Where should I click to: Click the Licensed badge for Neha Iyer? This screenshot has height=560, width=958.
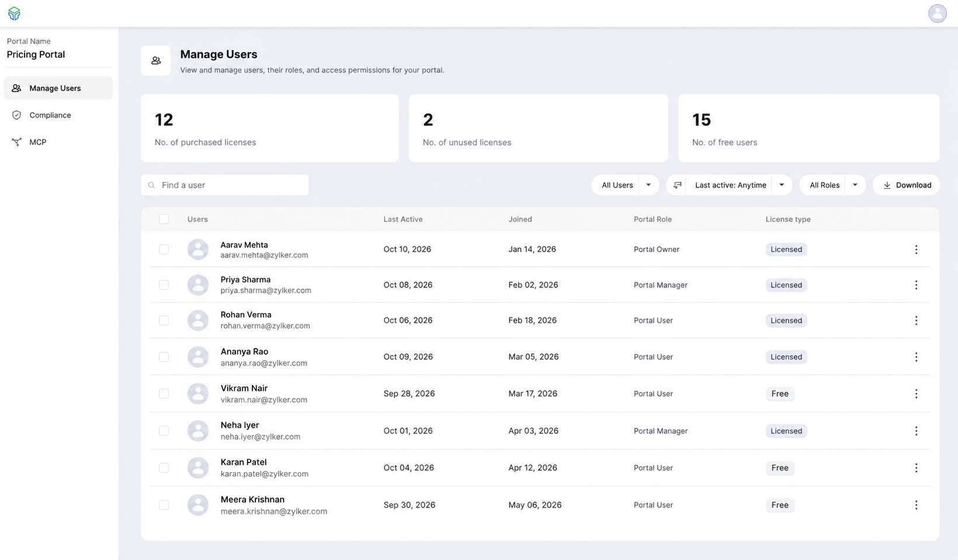coord(786,431)
